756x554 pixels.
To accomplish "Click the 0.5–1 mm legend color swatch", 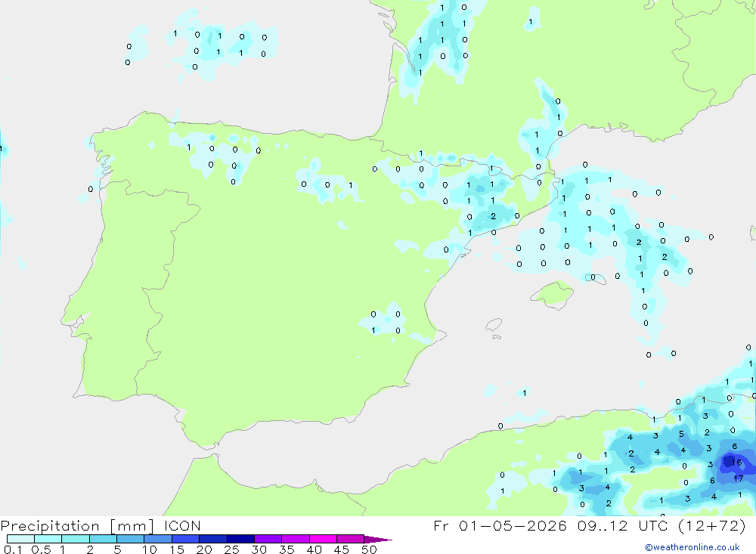I will click(48, 539).
